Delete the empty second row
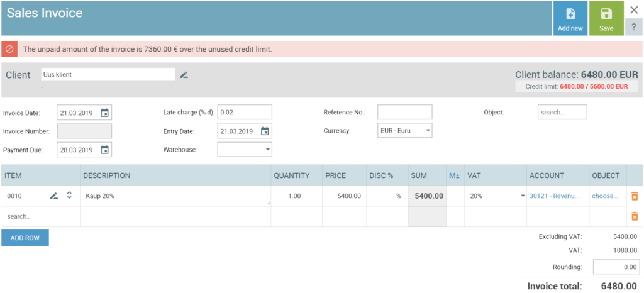Image resolution: width=644 pixels, height=293 pixels. (x=635, y=216)
